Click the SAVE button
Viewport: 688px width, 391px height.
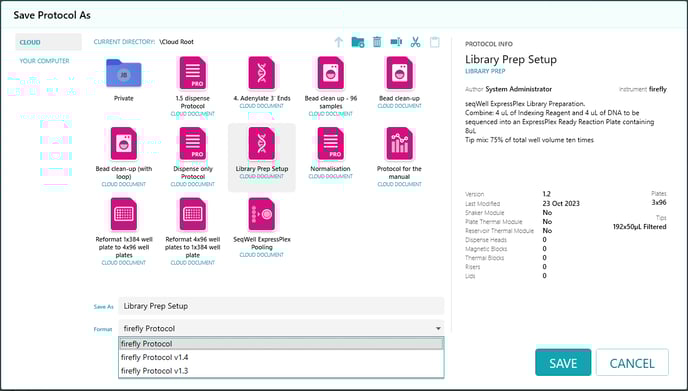[563, 362]
